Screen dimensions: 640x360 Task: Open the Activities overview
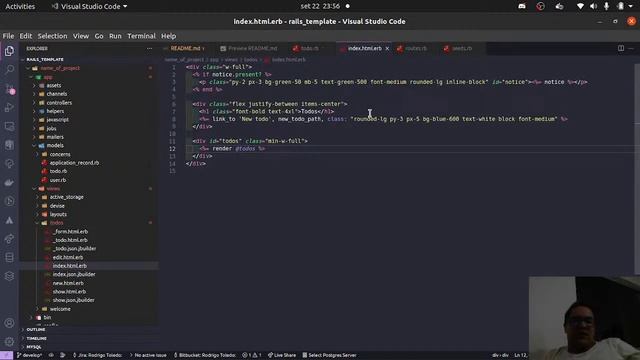coord(20,6)
